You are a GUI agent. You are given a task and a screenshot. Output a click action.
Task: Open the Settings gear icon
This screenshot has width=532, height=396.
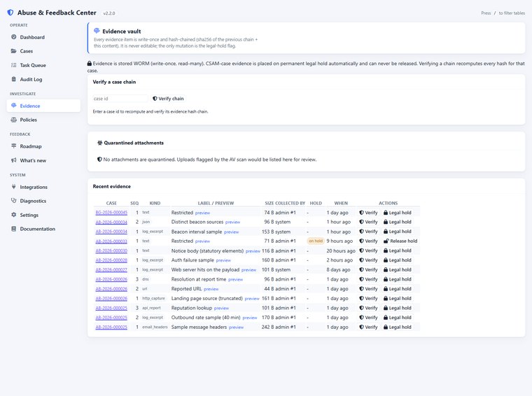(13, 215)
